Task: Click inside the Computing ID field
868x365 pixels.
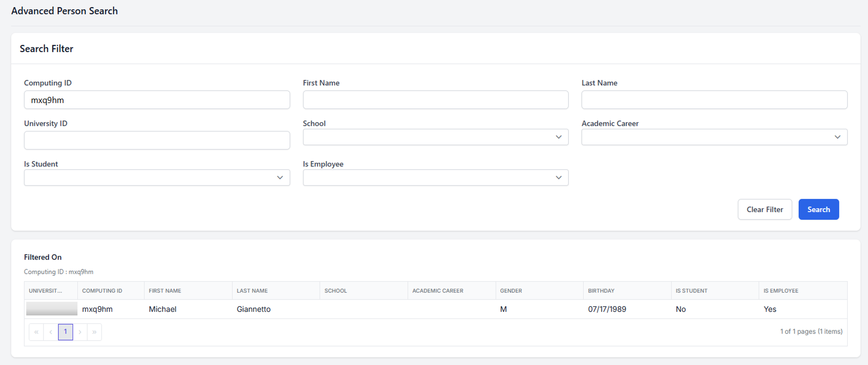Action: 157,100
